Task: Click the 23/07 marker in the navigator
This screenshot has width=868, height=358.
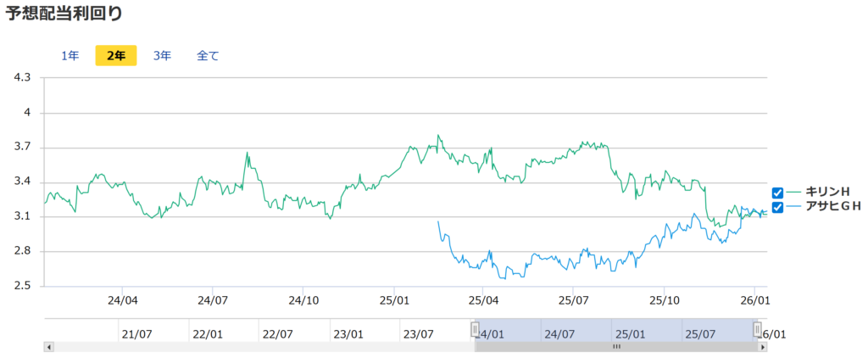Action: tap(418, 334)
